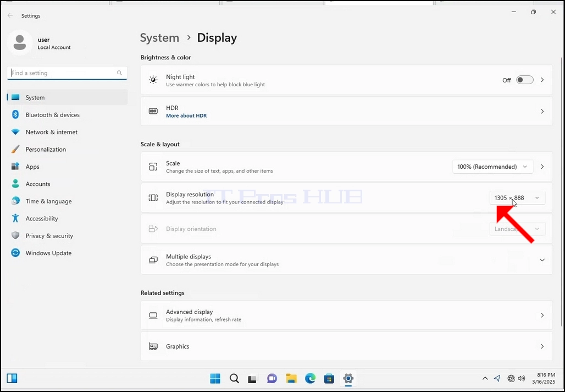Click Settings gear icon on taskbar
The height and width of the screenshot is (392, 565).
click(x=348, y=378)
